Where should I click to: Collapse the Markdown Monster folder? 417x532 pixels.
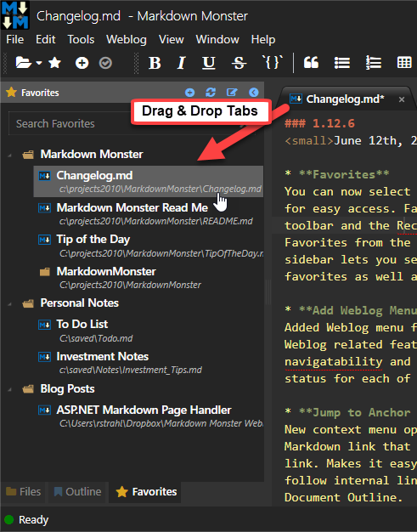click(10, 156)
